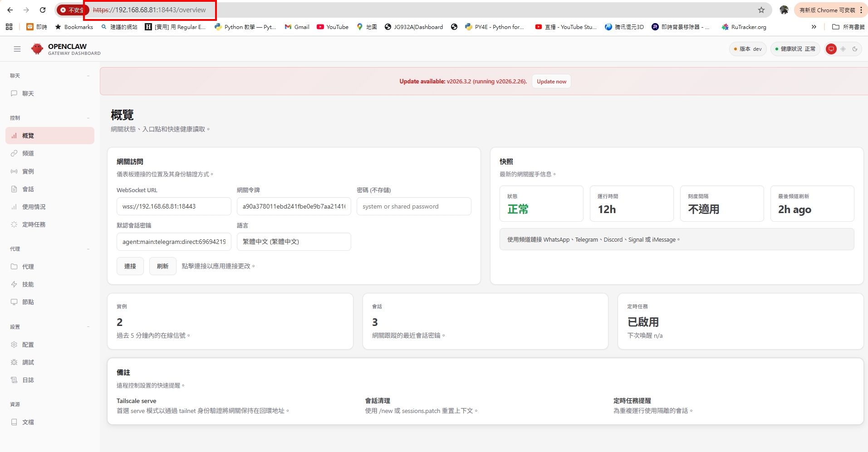The height and width of the screenshot is (452, 868).
Task: Open the 實例 instances broadcast icon
Action: coord(14,171)
